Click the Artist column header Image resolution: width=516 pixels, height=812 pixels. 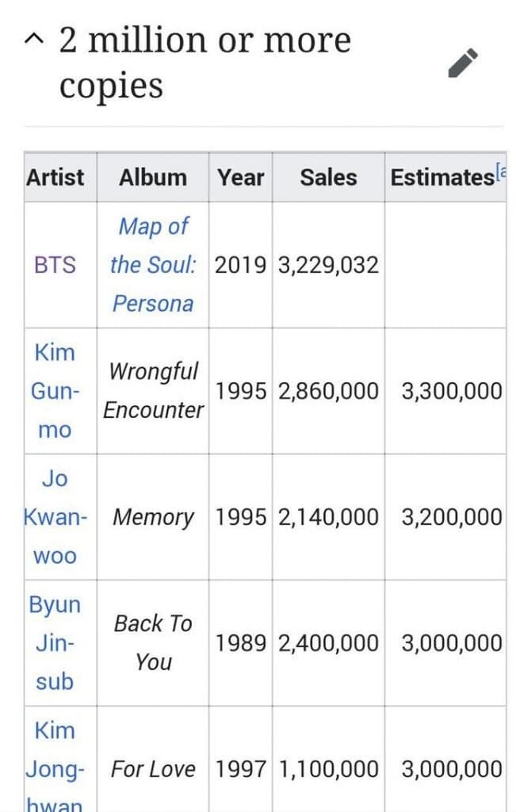coord(55,178)
